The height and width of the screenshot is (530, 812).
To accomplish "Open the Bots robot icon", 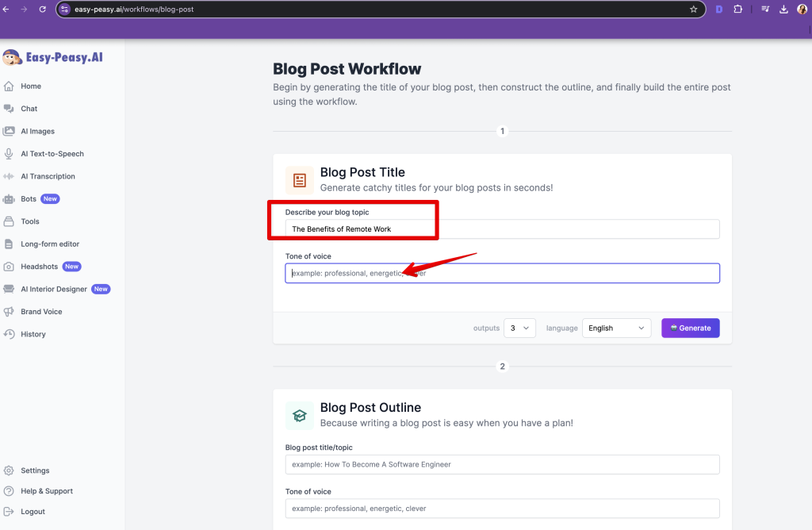I will tap(9, 199).
